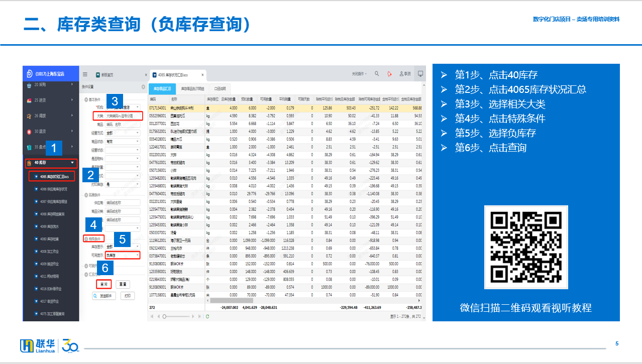642x364 pixels.
Task: Click the hamburger menu icon beside the sidebar
Action: [x=85, y=74]
